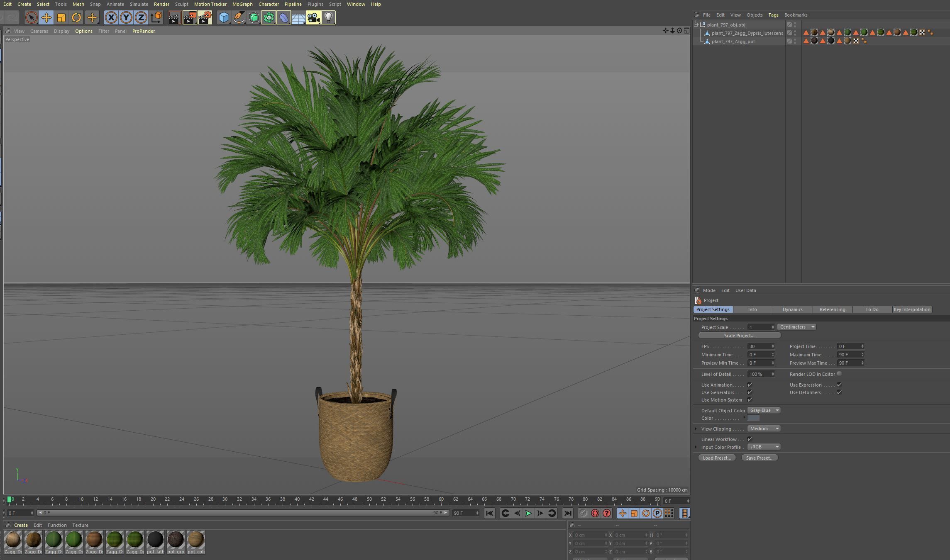Click the Scale Project... button

click(739, 336)
